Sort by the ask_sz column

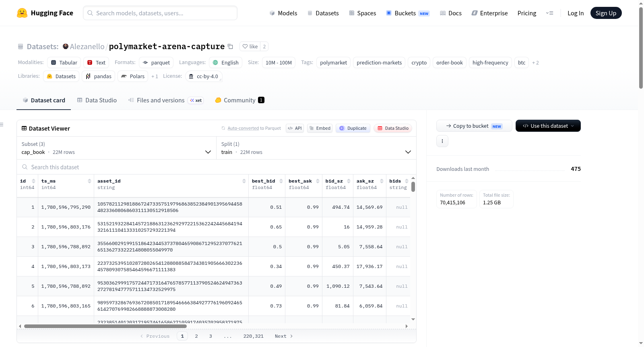[382, 181]
